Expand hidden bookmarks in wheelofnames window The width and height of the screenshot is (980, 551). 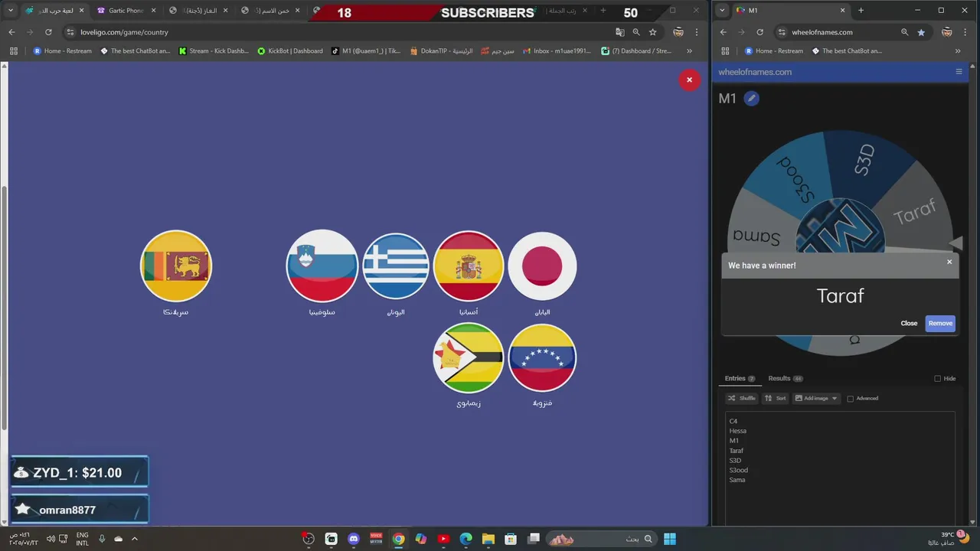click(958, 51)
